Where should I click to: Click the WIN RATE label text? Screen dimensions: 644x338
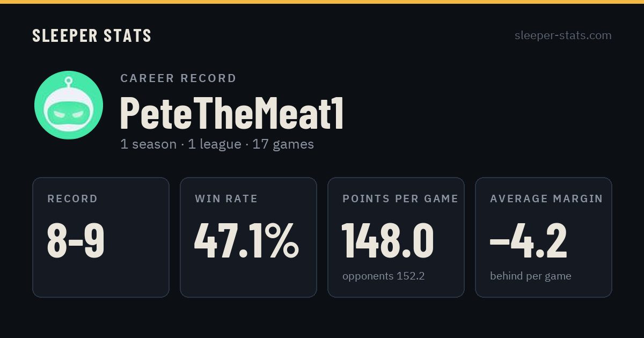tap(226, 199)
